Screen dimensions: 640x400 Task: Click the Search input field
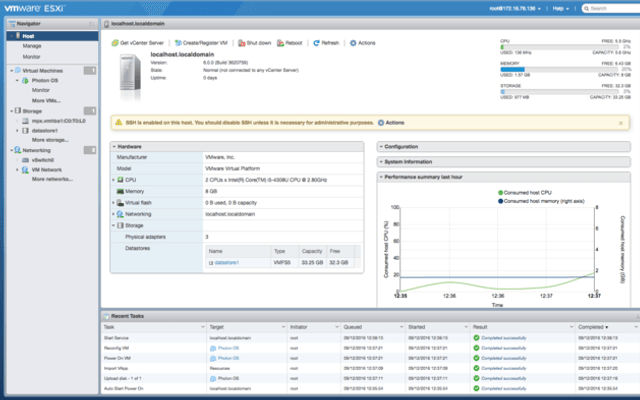point(611,8)
